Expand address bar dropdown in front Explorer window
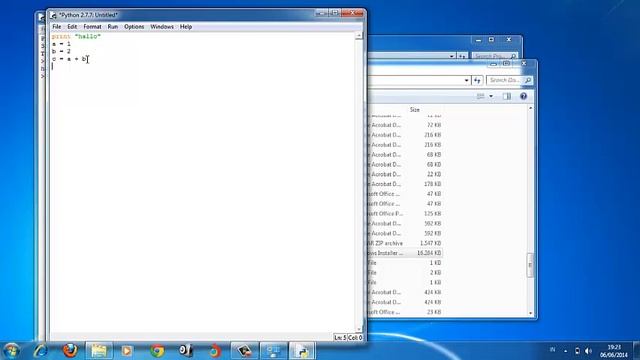This screenshot has width=640, height=360. coord(467,80)
